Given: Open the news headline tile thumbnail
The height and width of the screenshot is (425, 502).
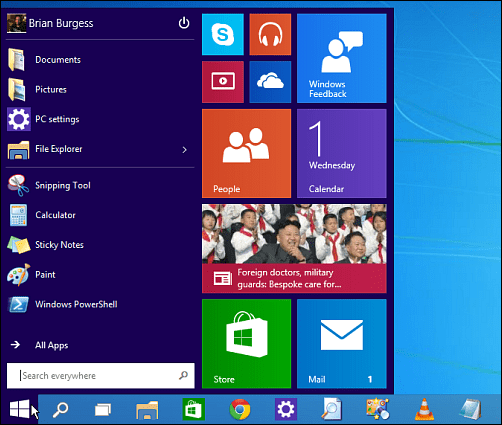Looking at the screenshot, I should click(294, 249).
